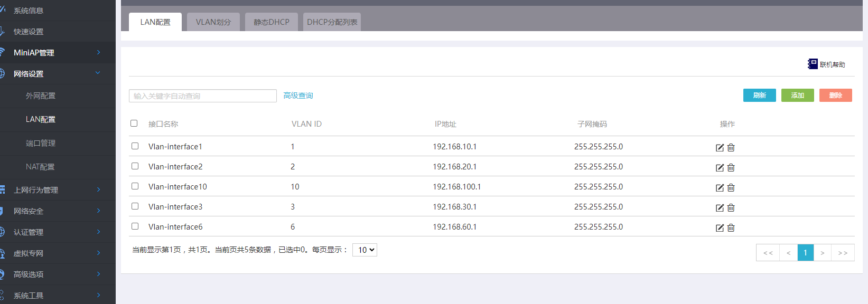Click the keyword search input field
This screenshot has width=868, height=304.
tap(202, 96)
